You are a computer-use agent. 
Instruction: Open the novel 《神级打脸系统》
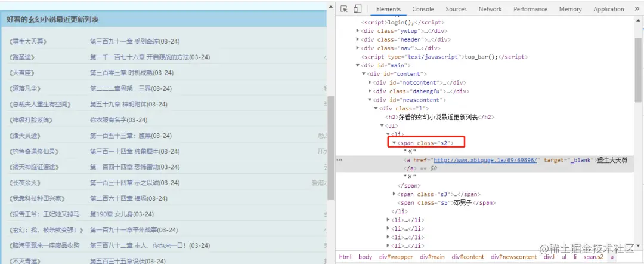pyautogui.click(x=30, y=120)
